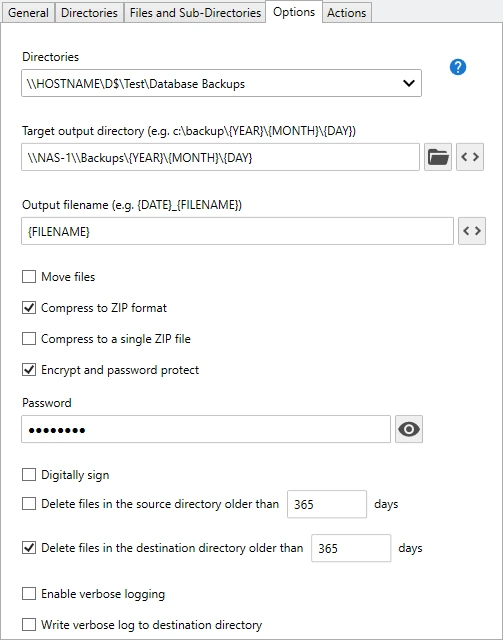The width and height of the screenshot is (503, 640).
Task: Enable the Move files checkbox
Action: (29, 277)
